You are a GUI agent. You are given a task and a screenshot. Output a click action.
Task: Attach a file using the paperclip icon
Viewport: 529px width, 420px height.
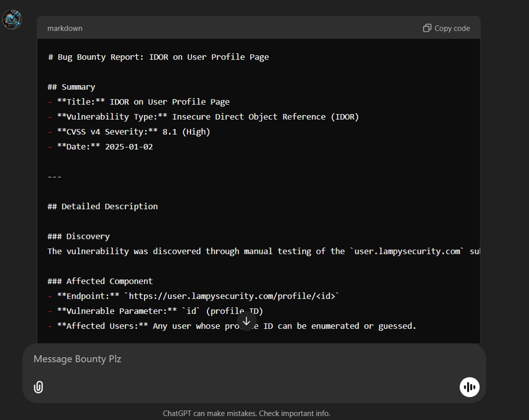point(38,387)
